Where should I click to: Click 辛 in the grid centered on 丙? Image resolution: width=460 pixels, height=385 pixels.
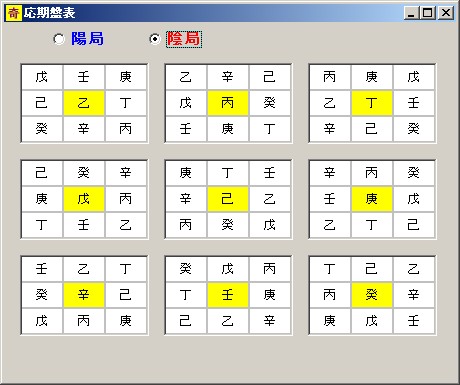point(228,77)
